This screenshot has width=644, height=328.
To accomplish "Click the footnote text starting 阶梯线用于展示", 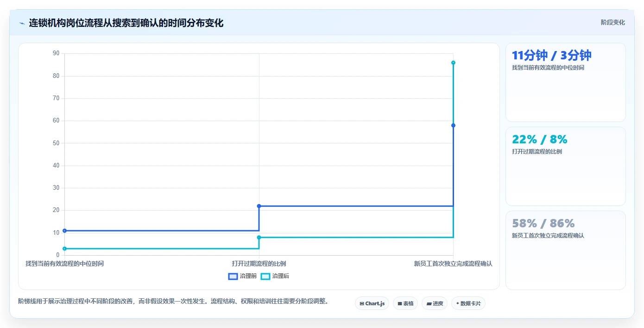I will point(175,301).
